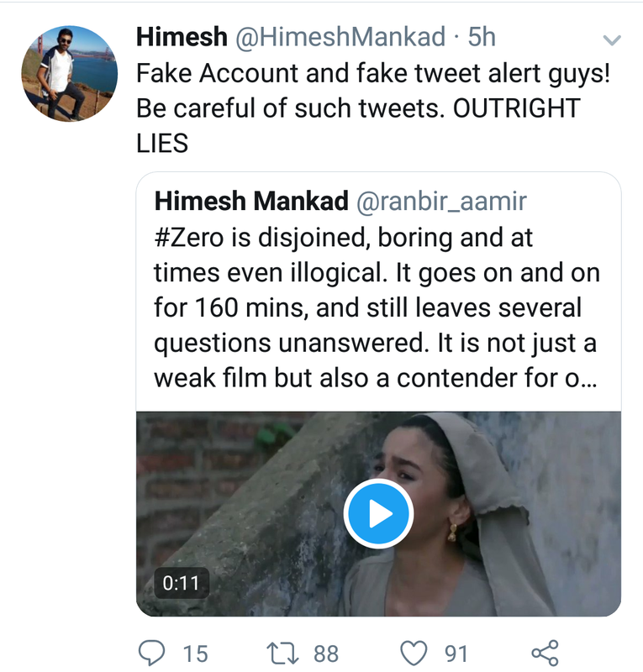Click the 15 replies count
643x672 pixels.
tap(196, 654)
